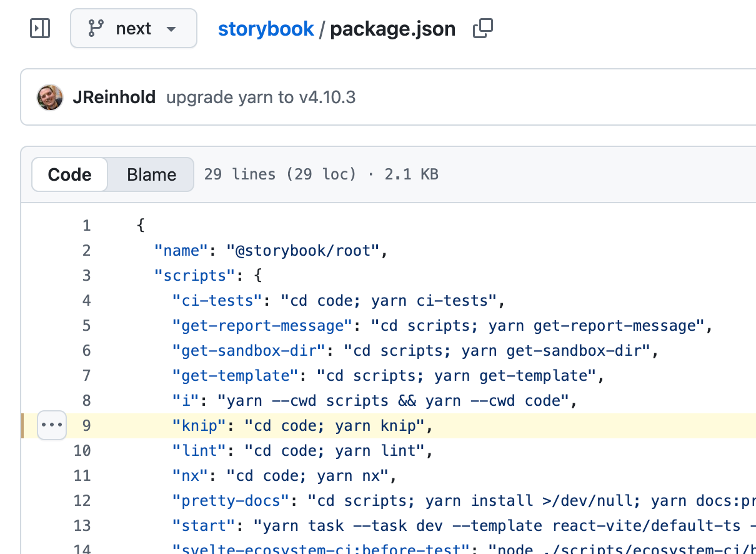Screen dimensions: 756x554
Task: Click the "ci-tests" key
Action: tap(217, 300)
